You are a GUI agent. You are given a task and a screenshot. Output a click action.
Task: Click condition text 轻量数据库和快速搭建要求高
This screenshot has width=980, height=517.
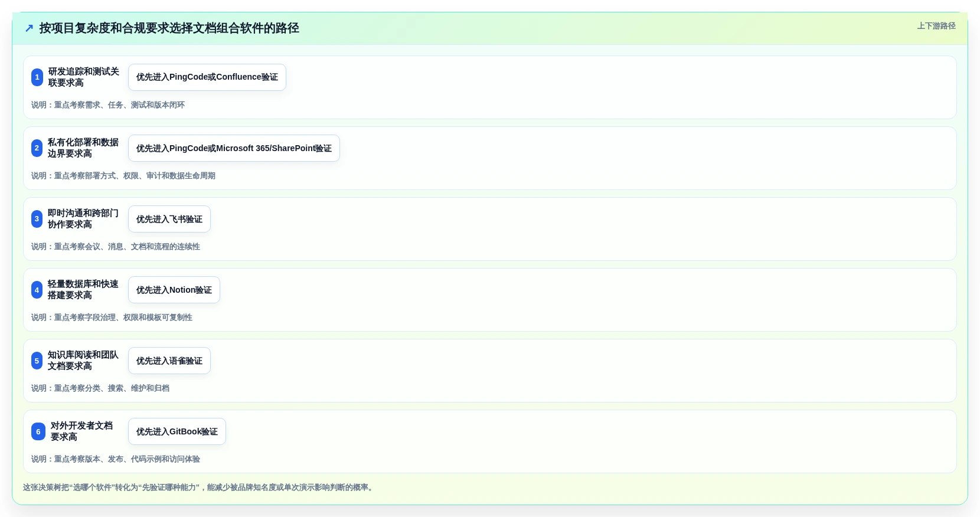tap(83, 290)
